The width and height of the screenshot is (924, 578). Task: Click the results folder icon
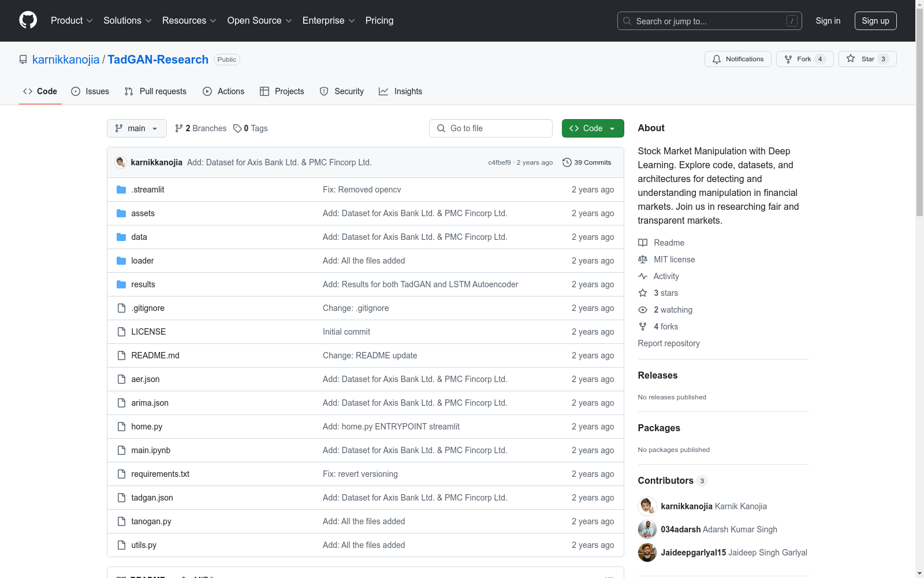pyautogui.click(x=121, y=284)
